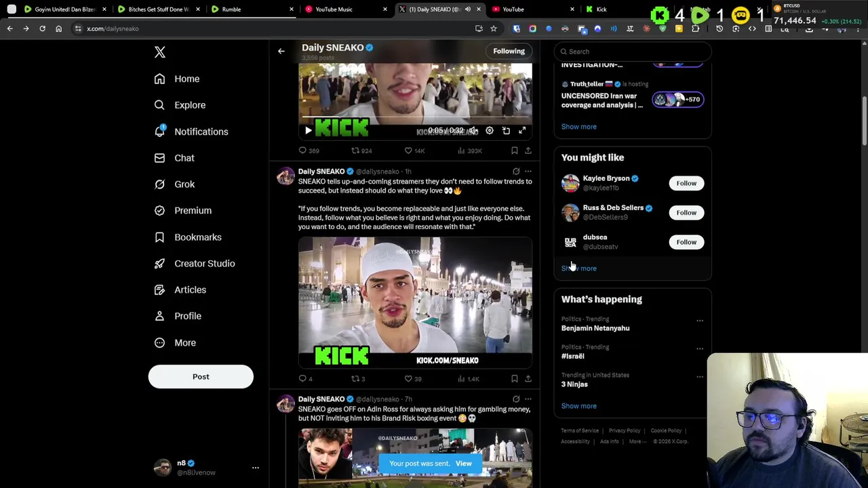This screenshot has height=488, width=868.
Task: Open the 3 Ninjas trend
Action: tap(574, 384)
